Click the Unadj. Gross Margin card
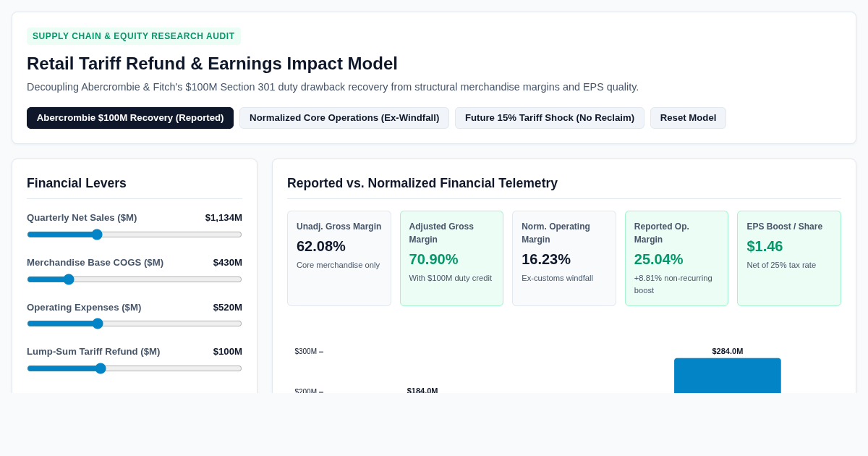 coord(339,258)
